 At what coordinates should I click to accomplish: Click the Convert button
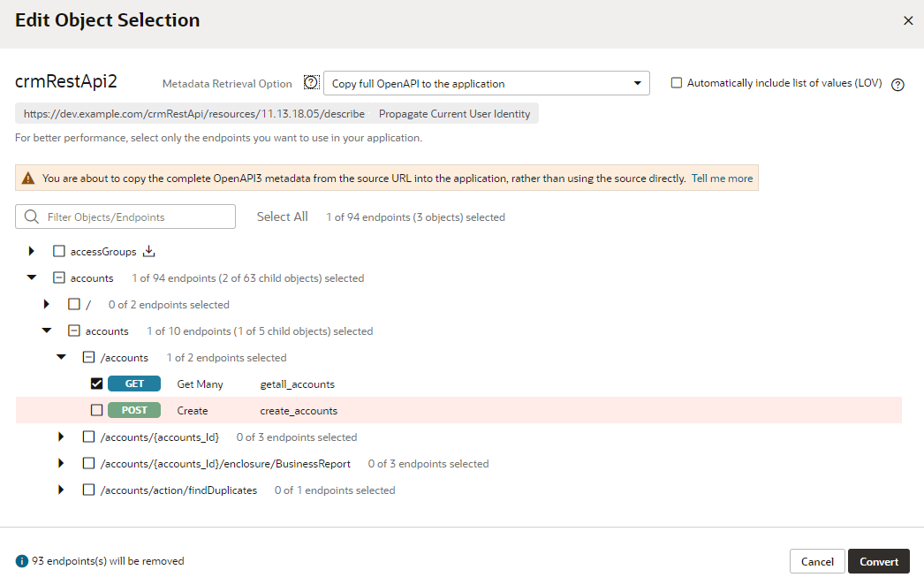pyautogui.click(x=879, y=561)
